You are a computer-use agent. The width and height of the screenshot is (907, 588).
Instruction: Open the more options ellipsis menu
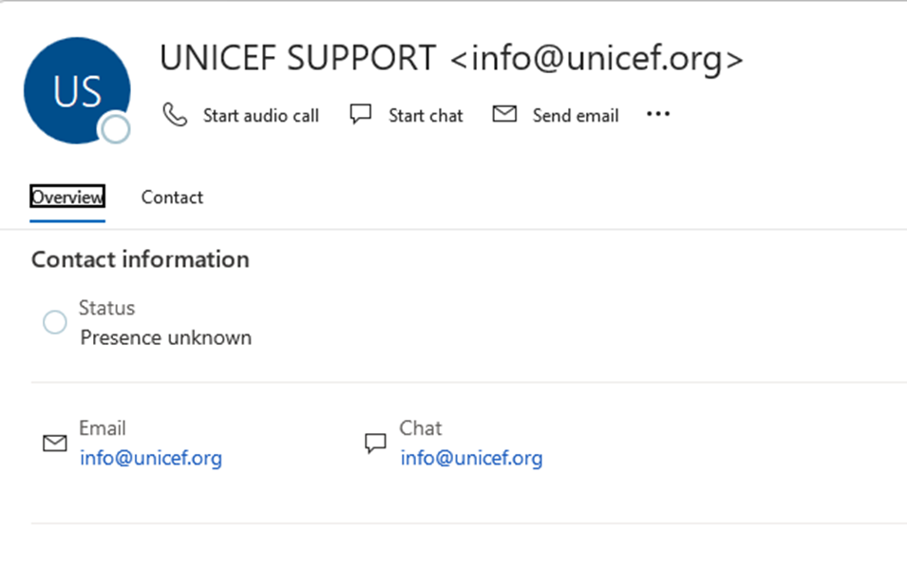pyautogui.click(x=658, y=114)
